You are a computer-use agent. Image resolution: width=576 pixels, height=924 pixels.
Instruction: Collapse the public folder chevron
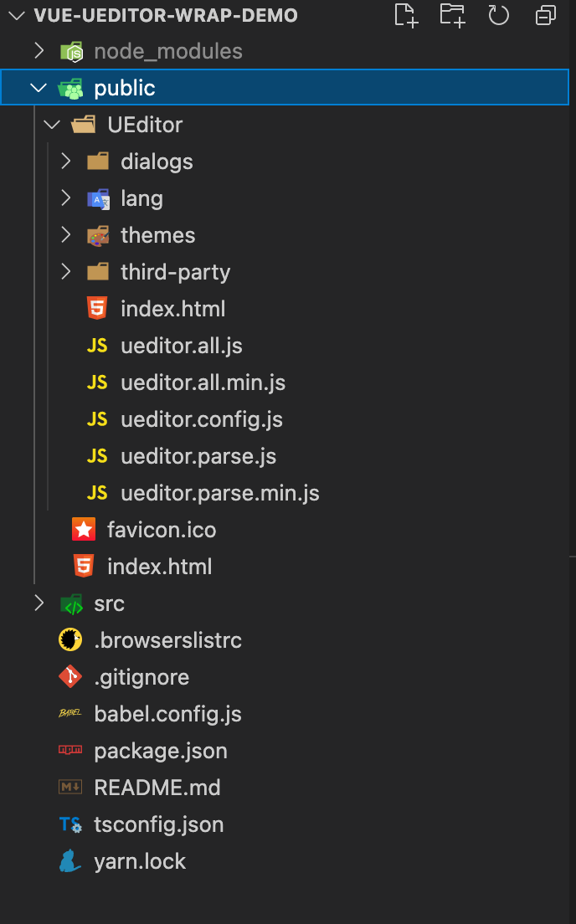[x=39, y=88]
